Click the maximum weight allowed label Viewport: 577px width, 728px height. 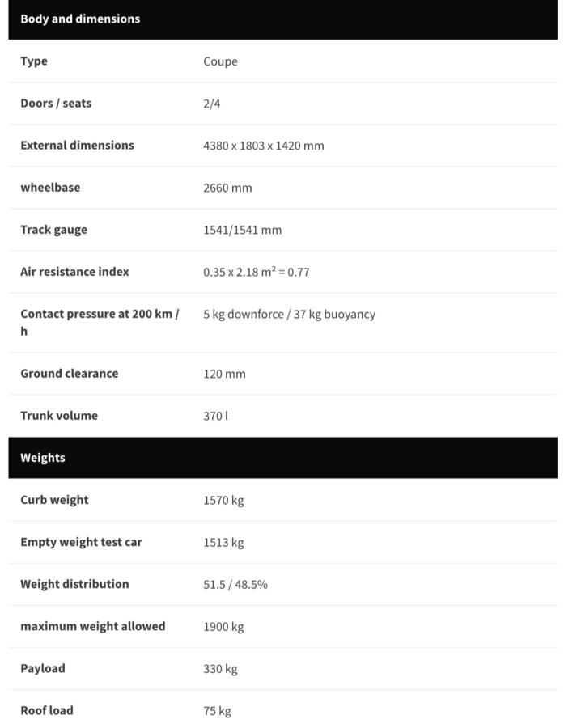point(92,626)
